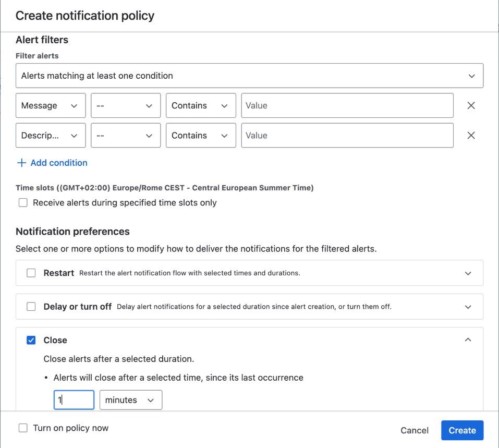Image resolution: width=499 pixels, height=448 pixels.
Task: Remove the Description filter condition row
Action: (x=471, y=135)
